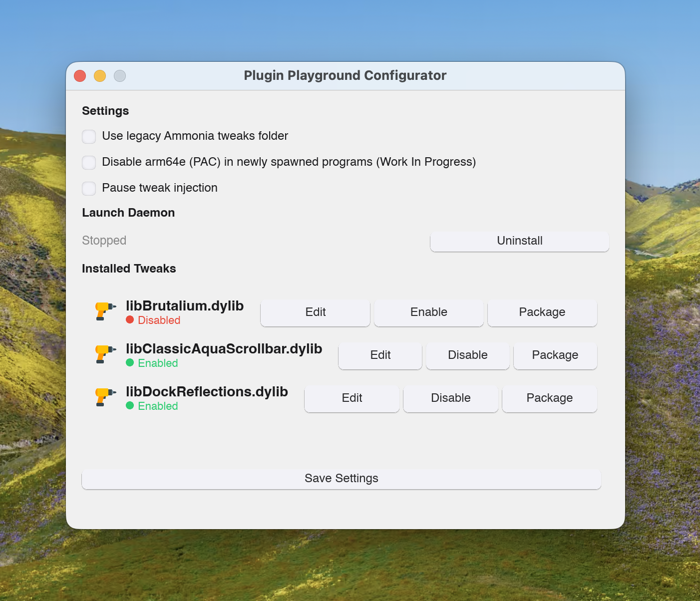Minimize the configurator window with yellow button
The image size is (700, 601).
(100, 76)
